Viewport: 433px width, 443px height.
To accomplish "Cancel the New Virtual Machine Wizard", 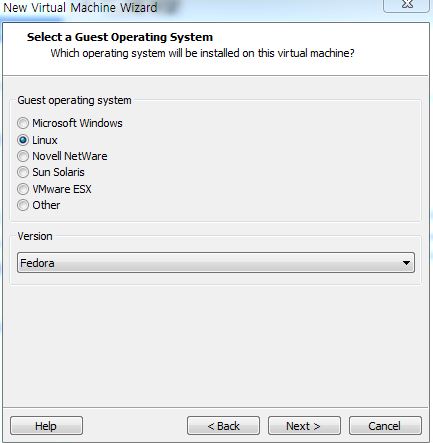I will click(x=385, y=426).
